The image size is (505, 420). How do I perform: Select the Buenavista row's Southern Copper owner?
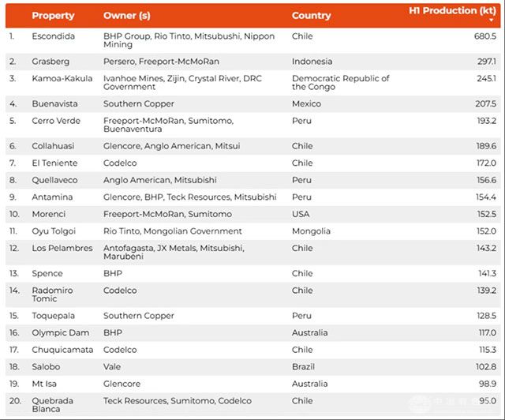coord(139,104)
